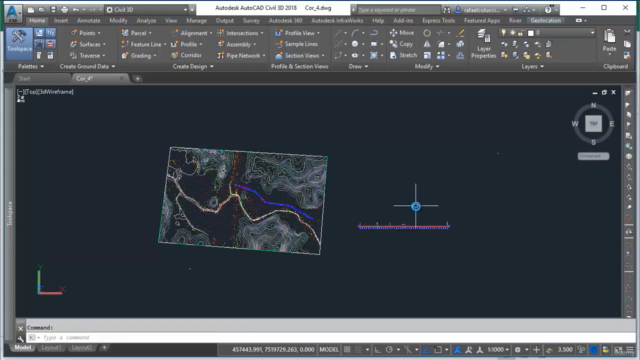This screenshot has width=640, height=360.
Task: Expand the Palettes panel dropdown
Action: [x=31, y=66]
